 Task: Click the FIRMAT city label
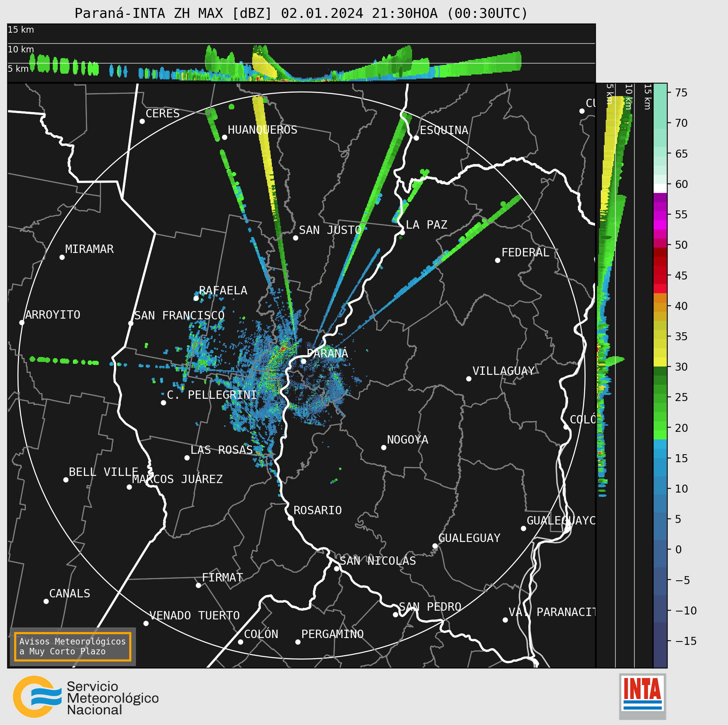(222, 577)
